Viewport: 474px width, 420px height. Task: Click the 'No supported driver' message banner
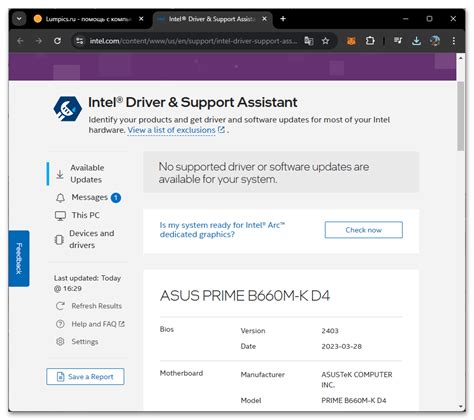(x=281, y=172)
